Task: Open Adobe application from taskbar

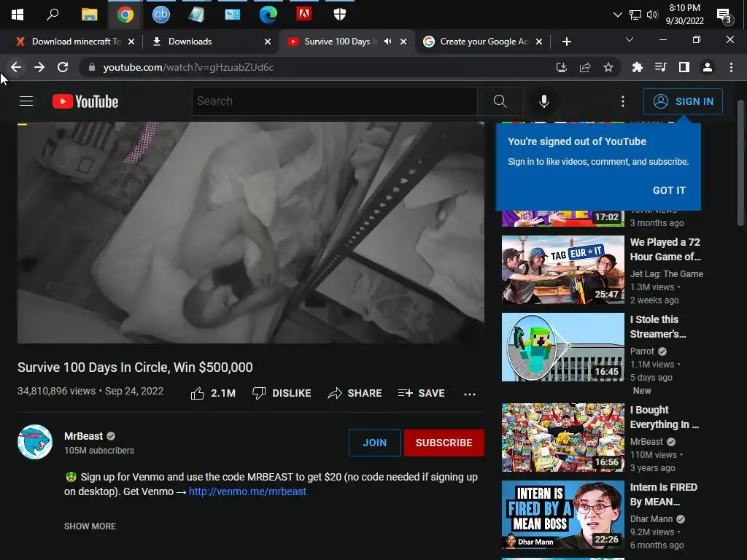Action: pyautogui.click(x=304, y=15)
